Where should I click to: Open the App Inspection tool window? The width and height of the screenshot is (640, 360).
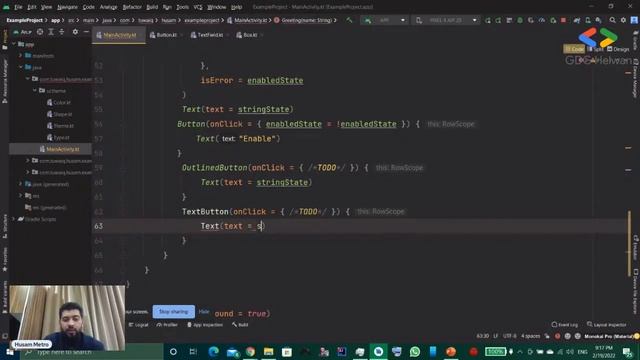(x=205, y=325)
